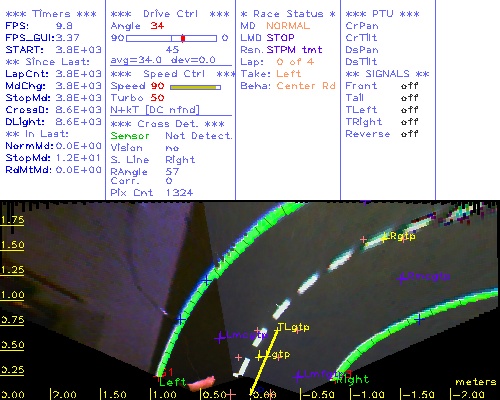This screenshot has width=500, height=400.
Task: Select the purple Rmcgtp cross marker
Action: (x=403, y=277)
